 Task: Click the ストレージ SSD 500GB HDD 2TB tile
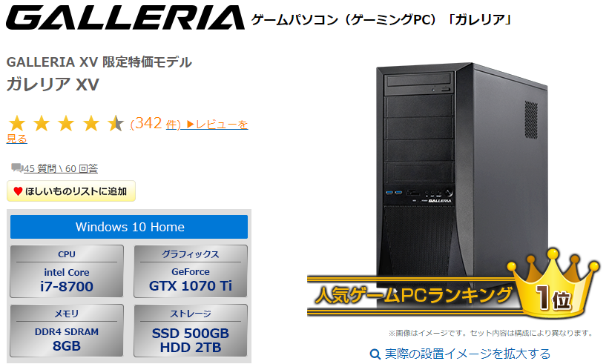coord(191,331)
